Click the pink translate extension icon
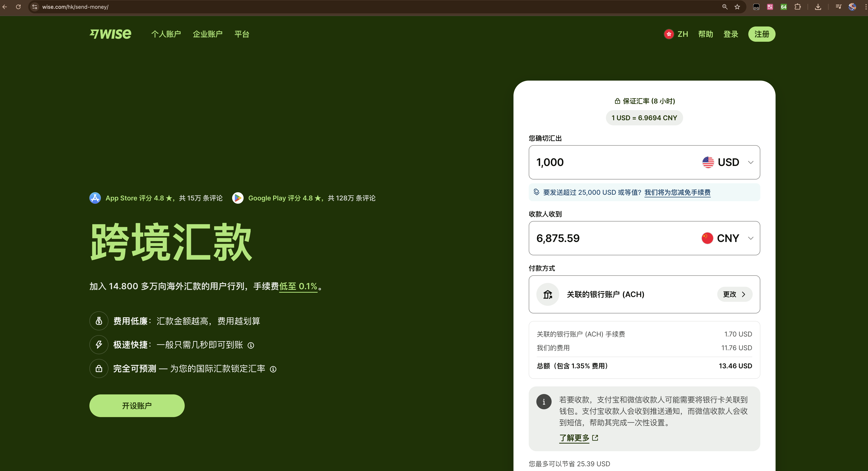The image size is (868, 471). point(770,7)
